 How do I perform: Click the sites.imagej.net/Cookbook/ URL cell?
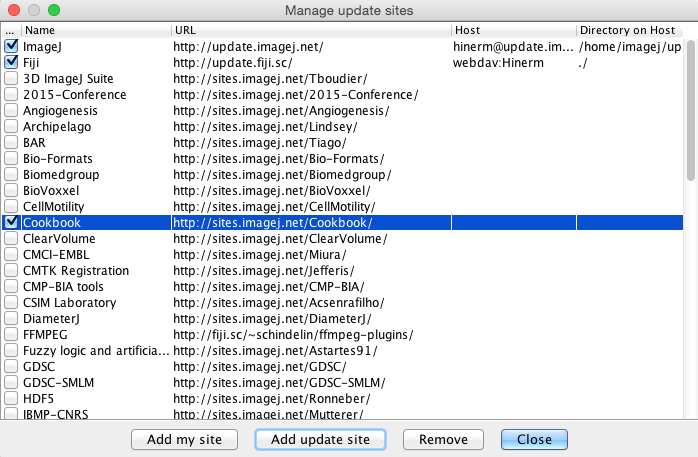[x=312, y=222]
